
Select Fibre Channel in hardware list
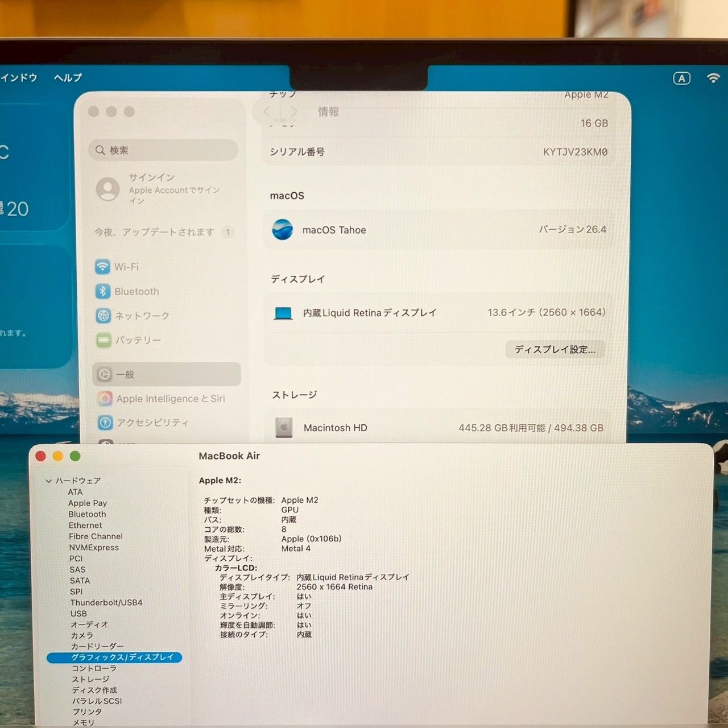[96, 536]
